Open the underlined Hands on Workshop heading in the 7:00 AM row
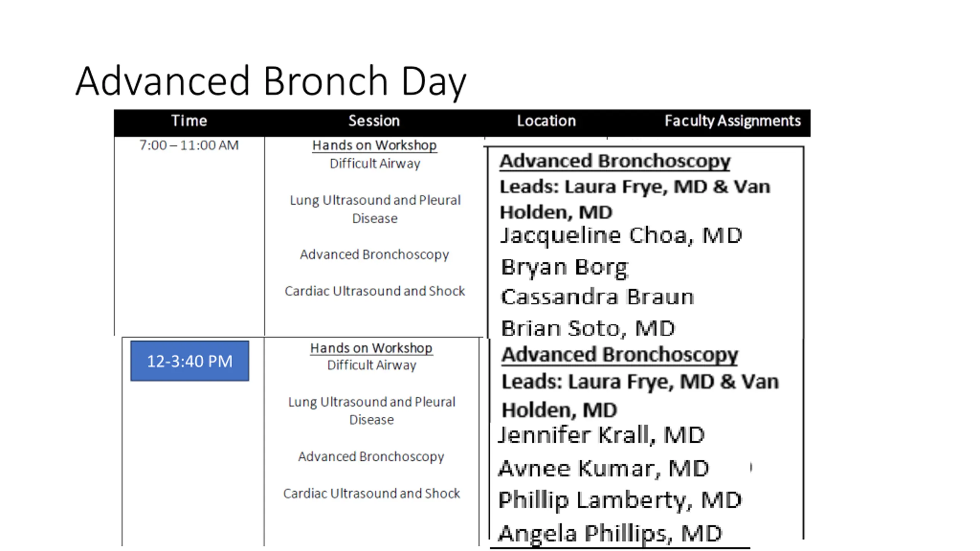Viewport: 980px width, 551px height. pos(374,145)
